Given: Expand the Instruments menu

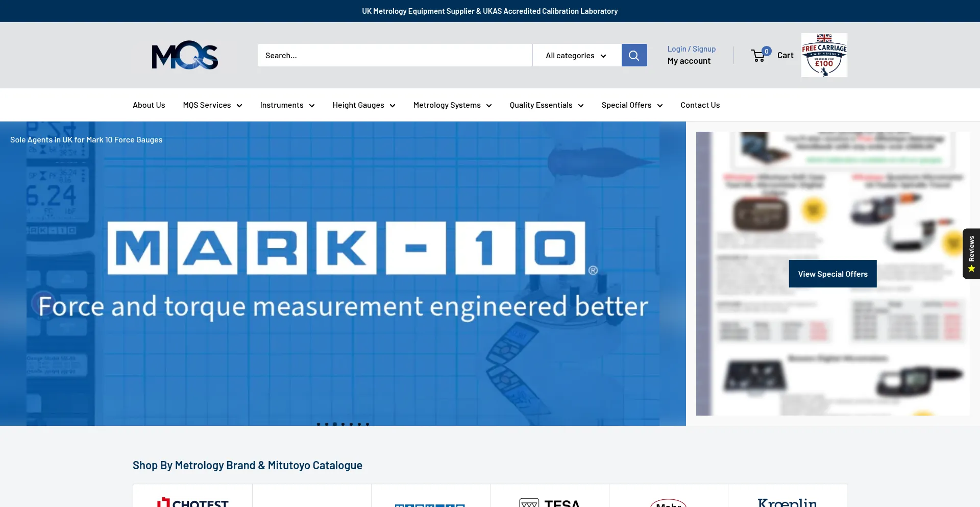Looking at the screenshot, I should (287, 105).
